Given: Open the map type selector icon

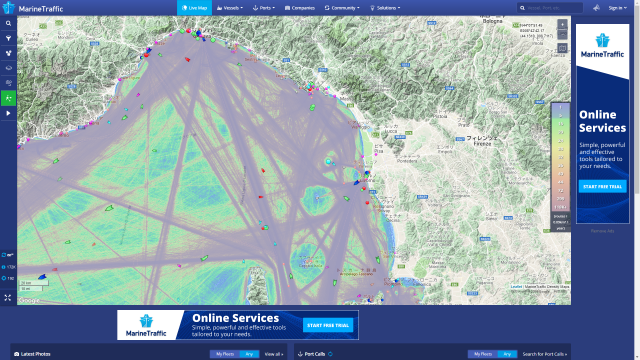Looking at the screenshot, I should pyautogui.click(x=562, y=48).
